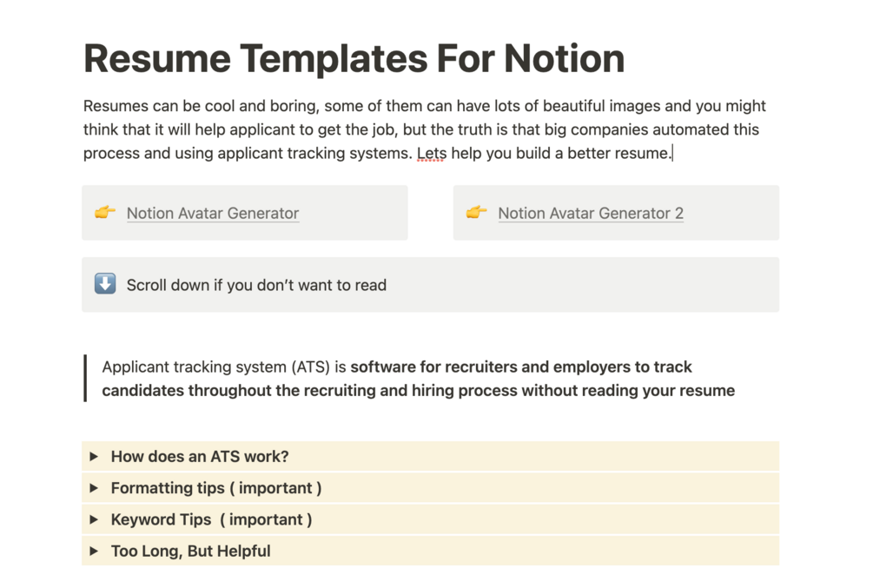Click the down arrow emoji in the callout

pyautogui.click(x=105, y=284)
